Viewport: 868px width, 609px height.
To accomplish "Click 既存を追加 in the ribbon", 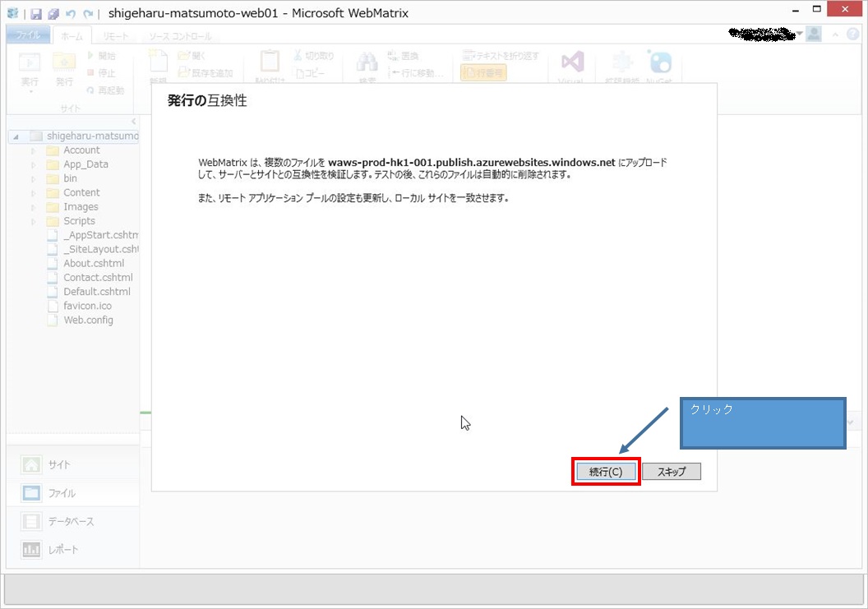I will click(205, 72).
